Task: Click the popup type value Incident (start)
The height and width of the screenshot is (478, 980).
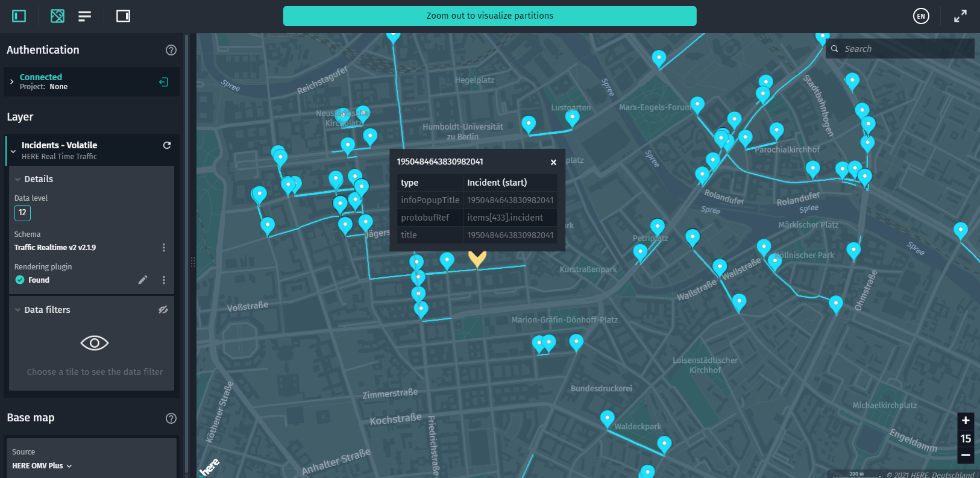Action: point(497,183)
